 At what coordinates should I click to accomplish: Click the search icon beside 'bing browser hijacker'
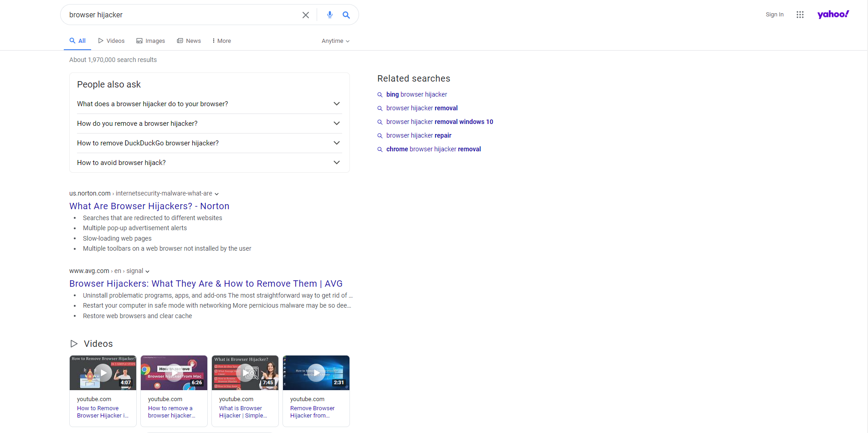pyautogui.click(x=380, y=95)
